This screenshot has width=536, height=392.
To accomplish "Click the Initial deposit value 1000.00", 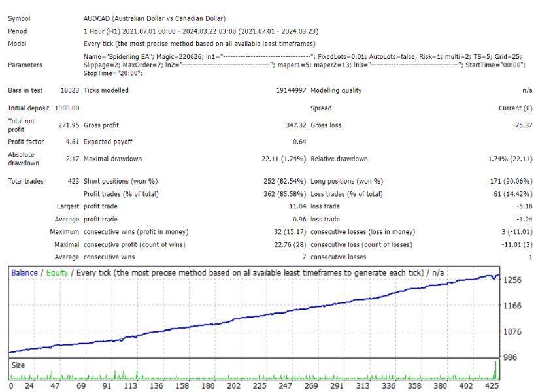I will 67,108.
